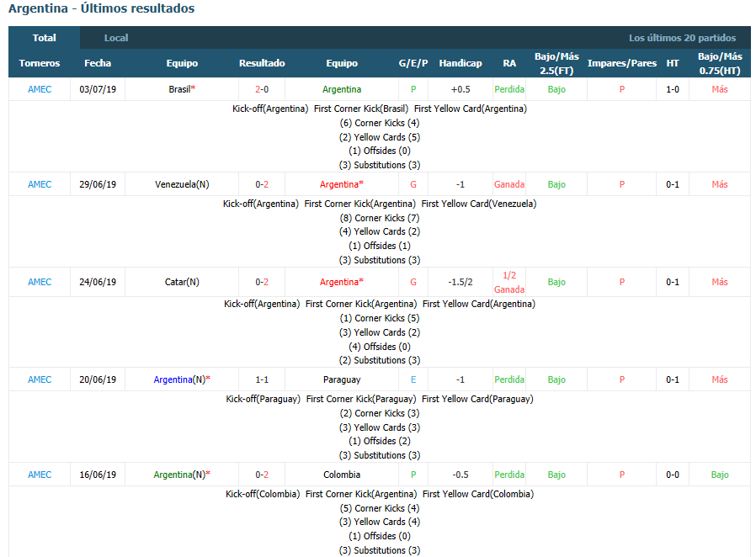Image resolution: width=756 pixels, height=557 pixels.
Task: Switch to the Local tab
Action: (115, 38)
